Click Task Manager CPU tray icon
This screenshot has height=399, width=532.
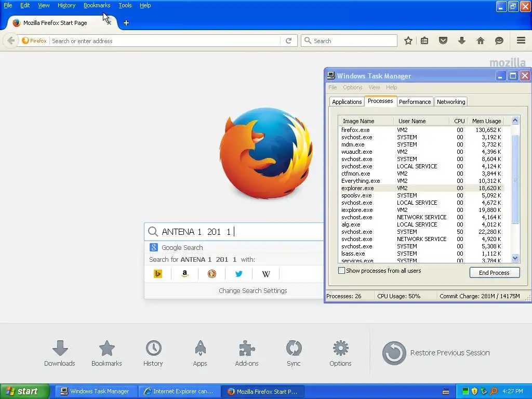tap(465, 391)
